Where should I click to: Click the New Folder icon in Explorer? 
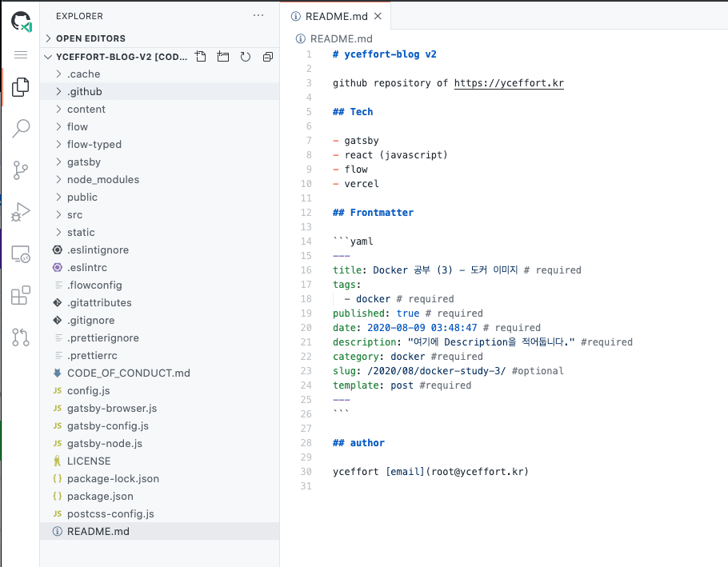(x=223, y=57)
